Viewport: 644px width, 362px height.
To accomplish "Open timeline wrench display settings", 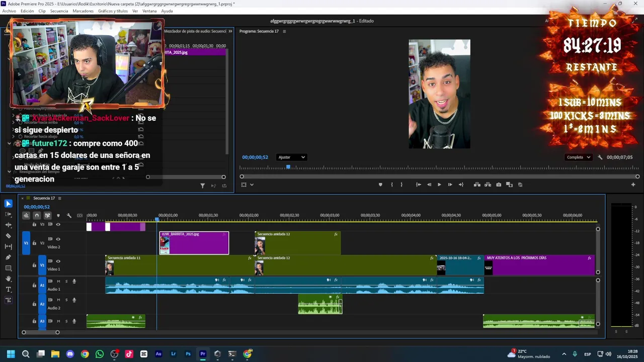I will tap(69, 216).
